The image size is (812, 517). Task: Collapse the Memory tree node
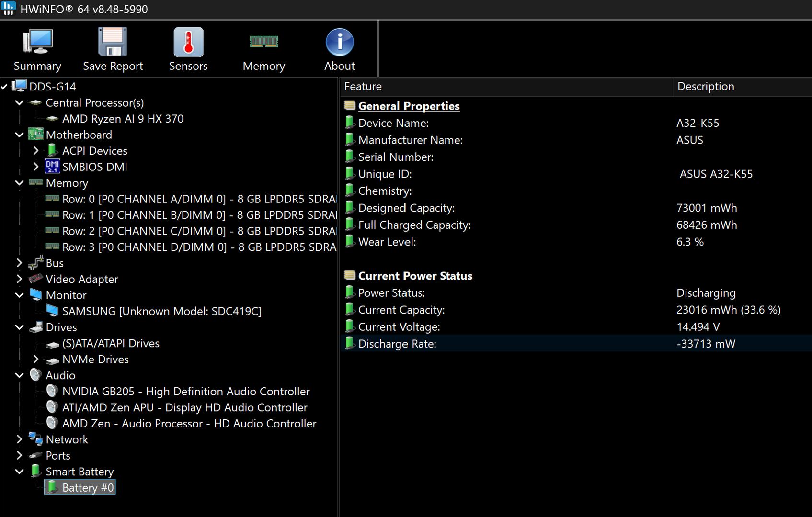point(19,182)
